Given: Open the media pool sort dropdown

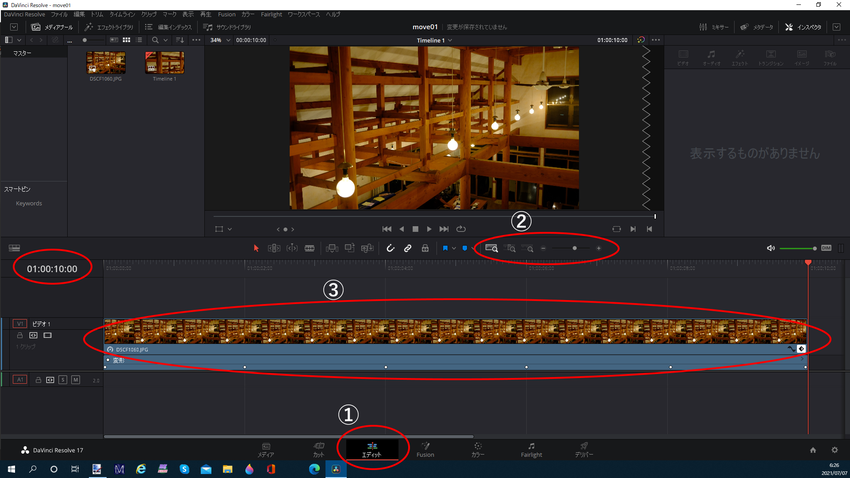Looking at the screenshot, I should point(180,40).
